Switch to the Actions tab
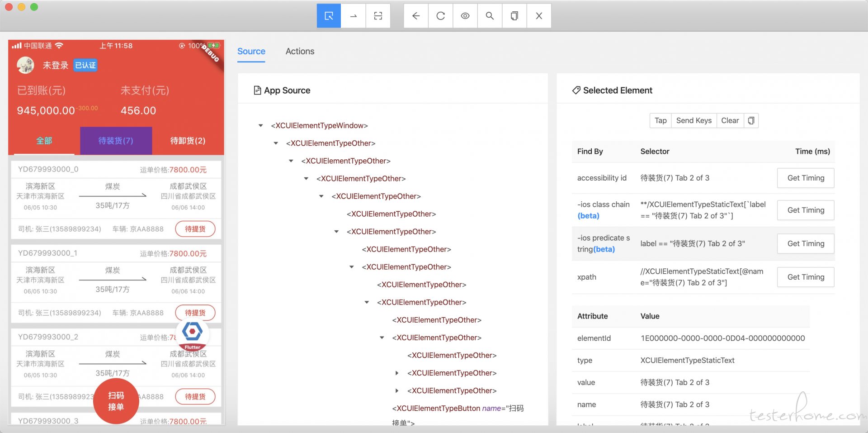 pyautogui.click(x=300, y=52)
